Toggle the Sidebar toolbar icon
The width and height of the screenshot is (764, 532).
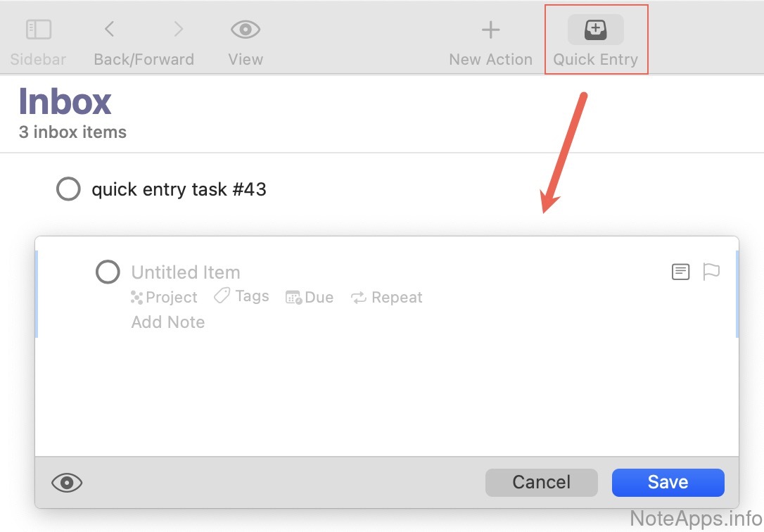39,30
